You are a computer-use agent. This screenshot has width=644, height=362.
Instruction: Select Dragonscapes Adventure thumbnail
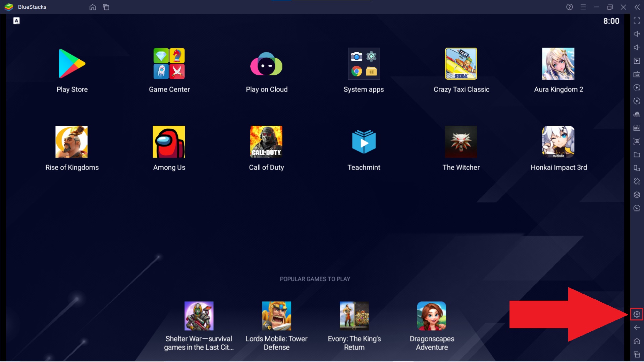click(x=432, y=316)
